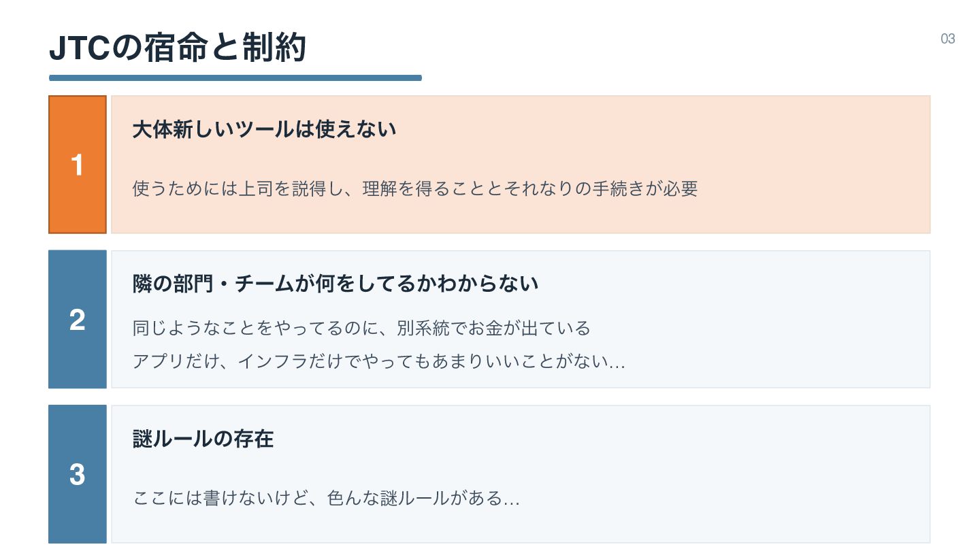Click text about 上司を説得し理解を得る
The width and height of the screenshot is (980, 551).
[415, 188]
